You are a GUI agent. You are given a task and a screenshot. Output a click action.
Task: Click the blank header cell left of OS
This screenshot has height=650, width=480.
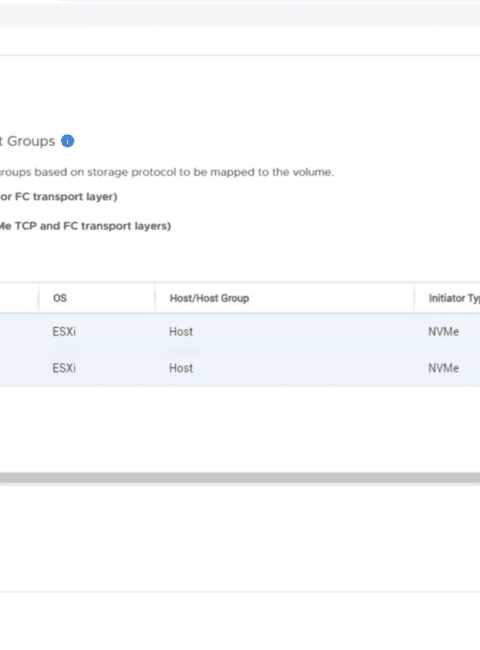pyautogui.click(x=19, y=298)
